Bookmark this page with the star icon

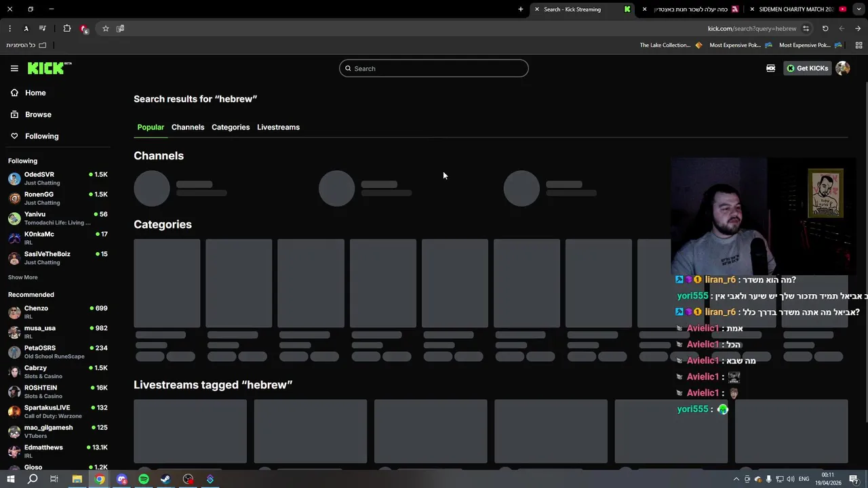[x=106, y=28]
